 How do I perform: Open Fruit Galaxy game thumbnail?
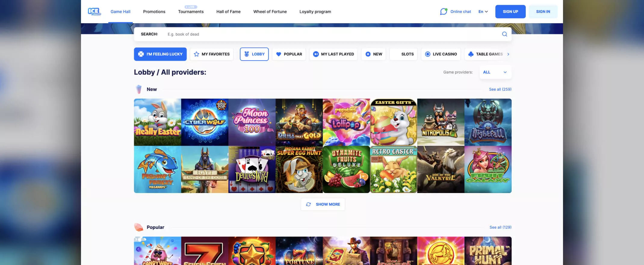488,170
